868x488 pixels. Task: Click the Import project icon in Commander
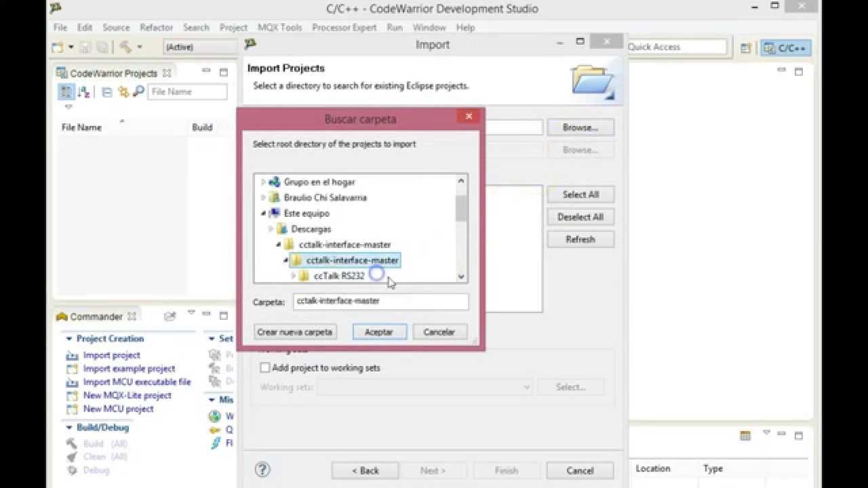pos(72,355)
